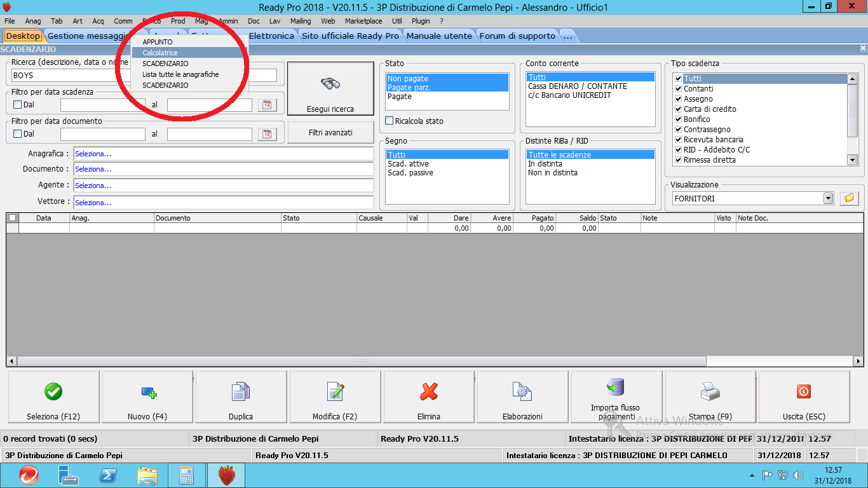The height and width of the screenshot is (488, 868).
Task: Toggle the Bonifico checkbox
Action: (679, 119)
